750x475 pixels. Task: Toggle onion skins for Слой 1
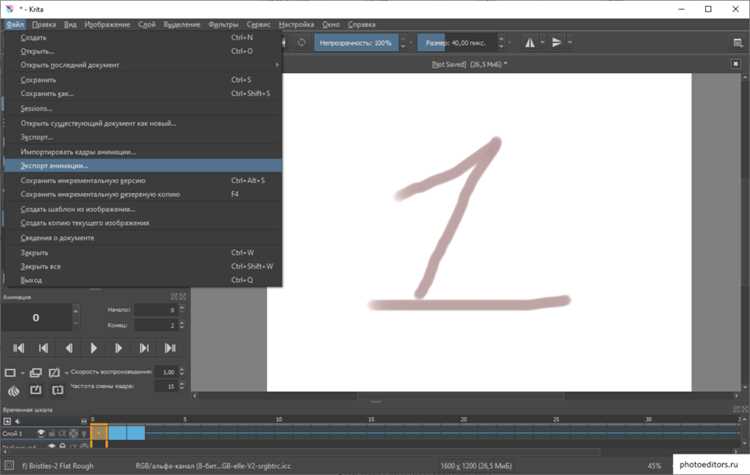(84, 433)
